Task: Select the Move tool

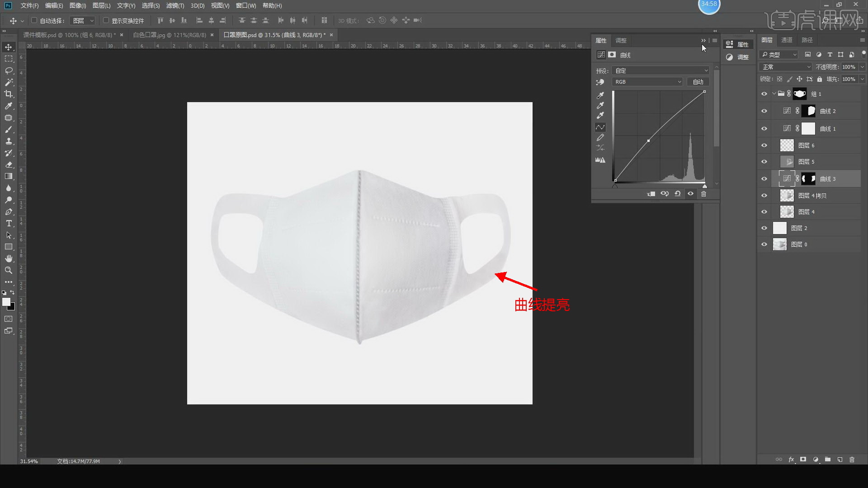Action: coord(9,47)
